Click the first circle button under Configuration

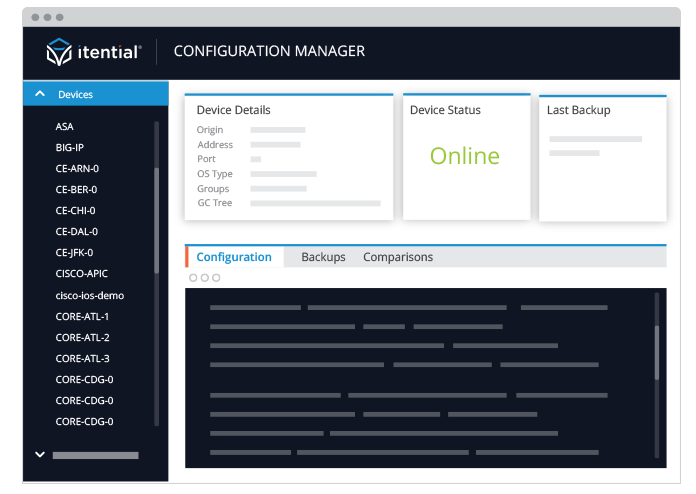[193, 278]
